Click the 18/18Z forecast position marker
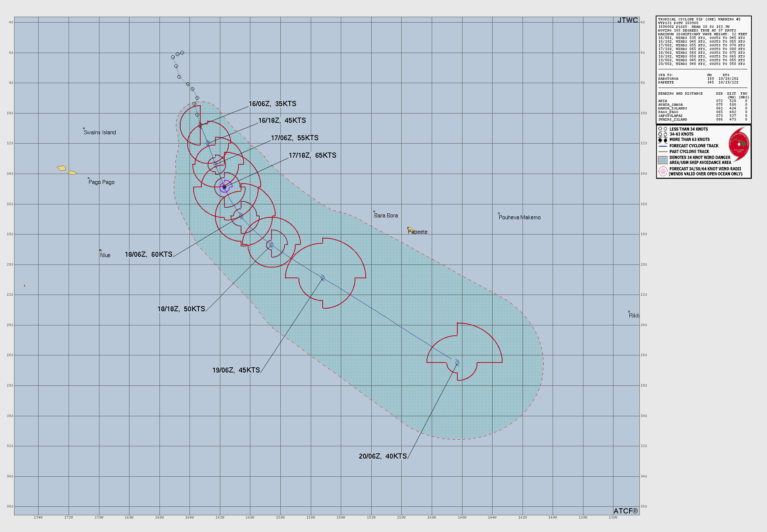The height and width of the screenshot is (532, 767). pyautogui.click(x=271, y=245)
